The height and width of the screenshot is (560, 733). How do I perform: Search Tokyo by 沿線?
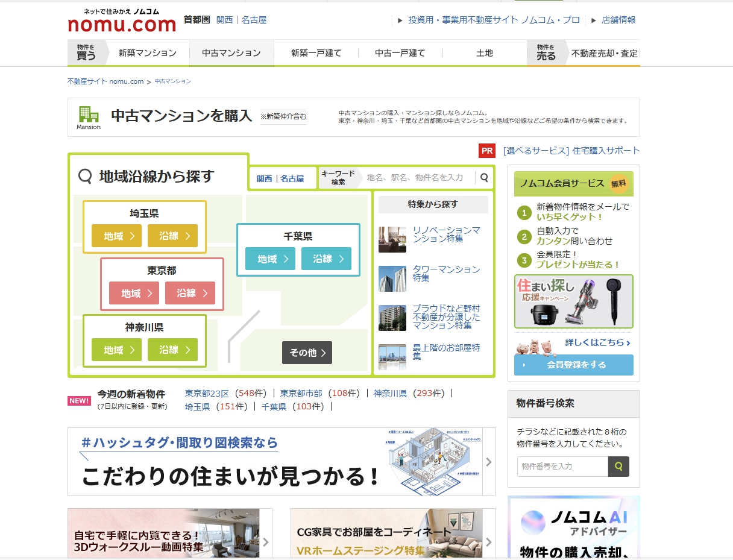(190, 293)
